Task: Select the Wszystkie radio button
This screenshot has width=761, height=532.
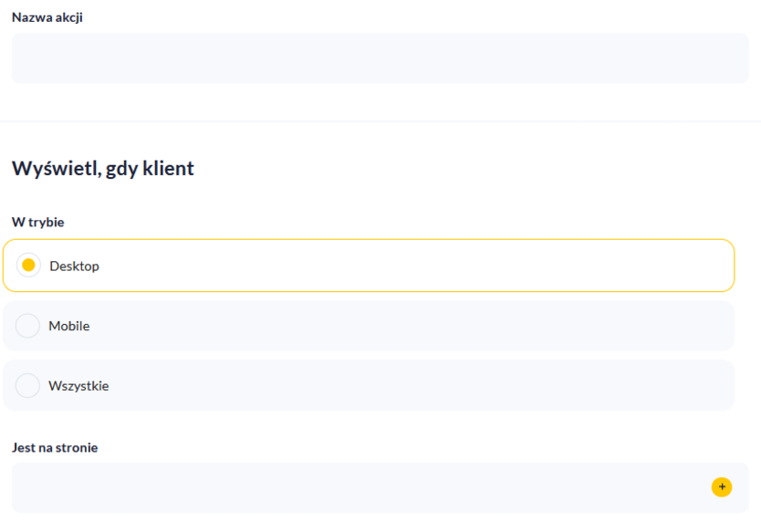Action: click(28, 386)
